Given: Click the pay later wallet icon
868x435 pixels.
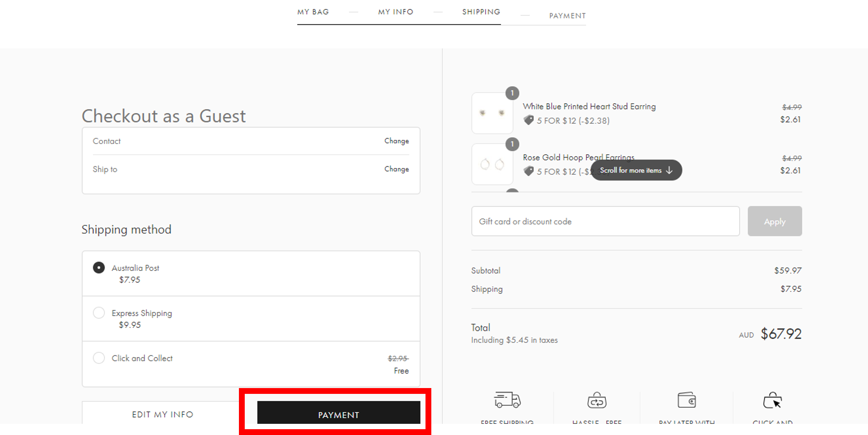Looking at the screenshot, I should pos(686,400).
